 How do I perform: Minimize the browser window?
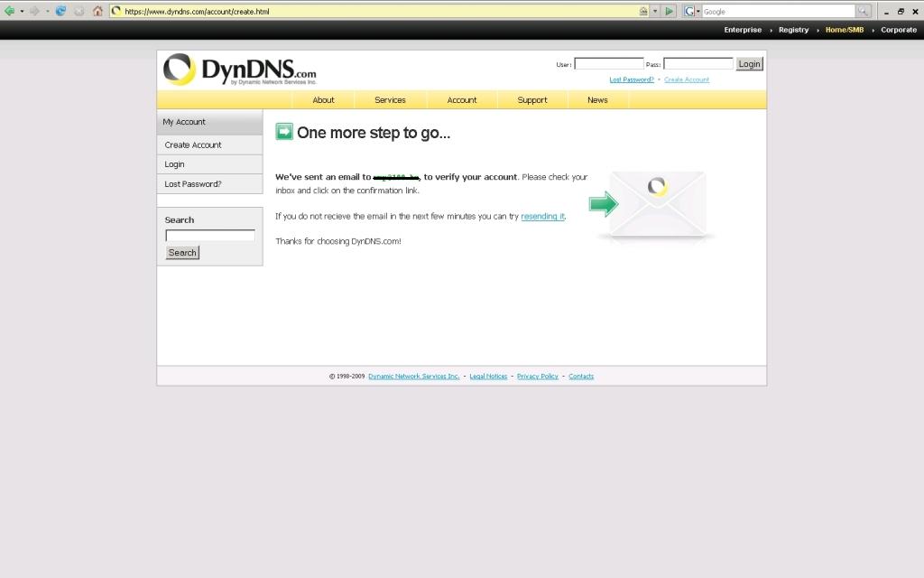pyautogui.click(x=886, y=11)
